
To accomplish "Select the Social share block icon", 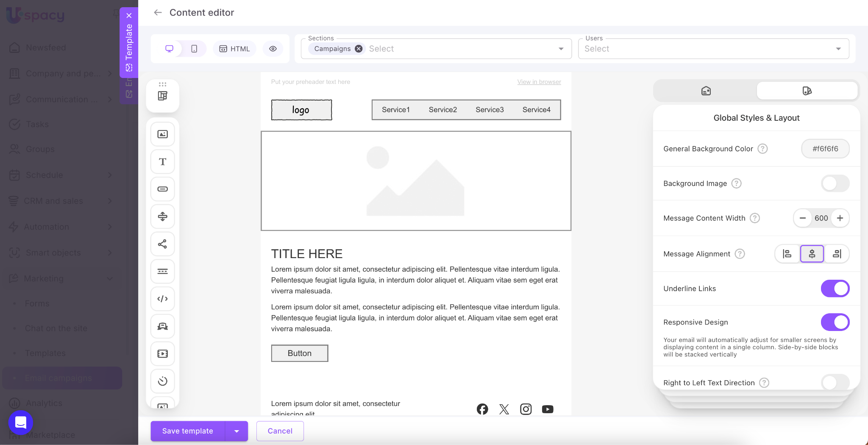I will coord(162,244).
